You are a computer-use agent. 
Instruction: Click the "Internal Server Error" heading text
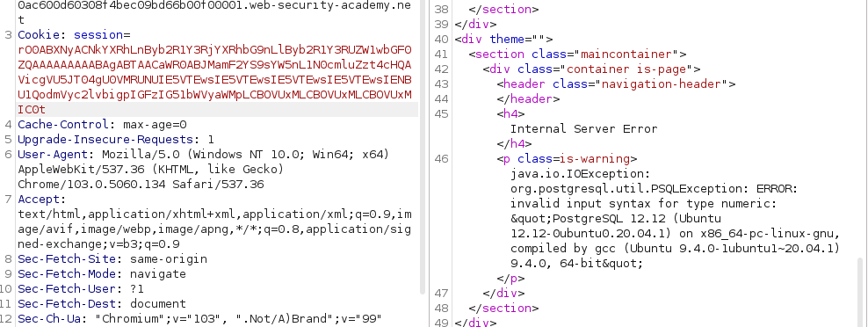point(583,129)
